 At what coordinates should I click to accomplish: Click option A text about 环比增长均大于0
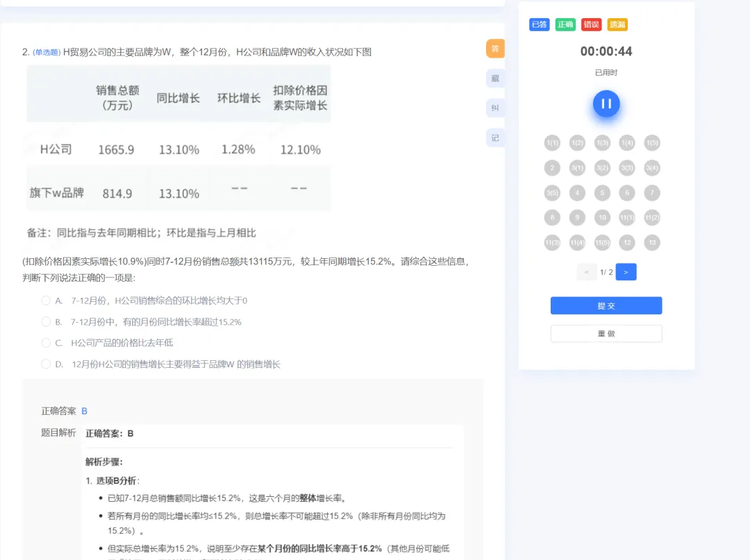tap(159, 300)
